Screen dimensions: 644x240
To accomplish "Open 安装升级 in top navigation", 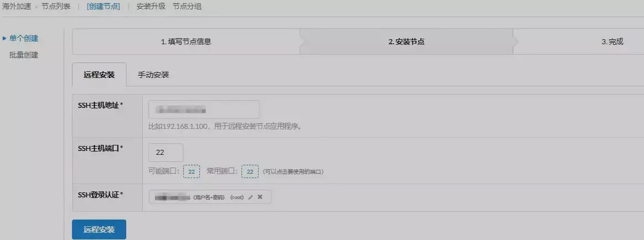I will (x=151, y=7).
